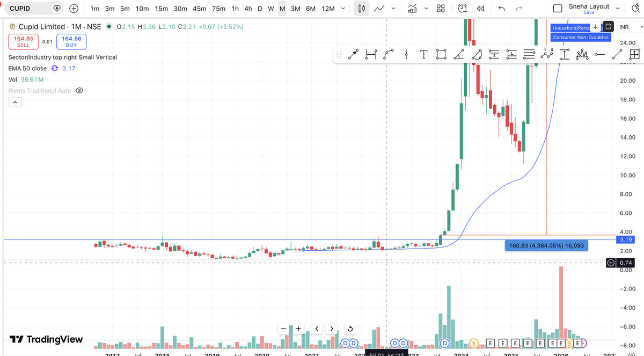Select the trend line tool
The image size is (644, 356).
[617, 54]
